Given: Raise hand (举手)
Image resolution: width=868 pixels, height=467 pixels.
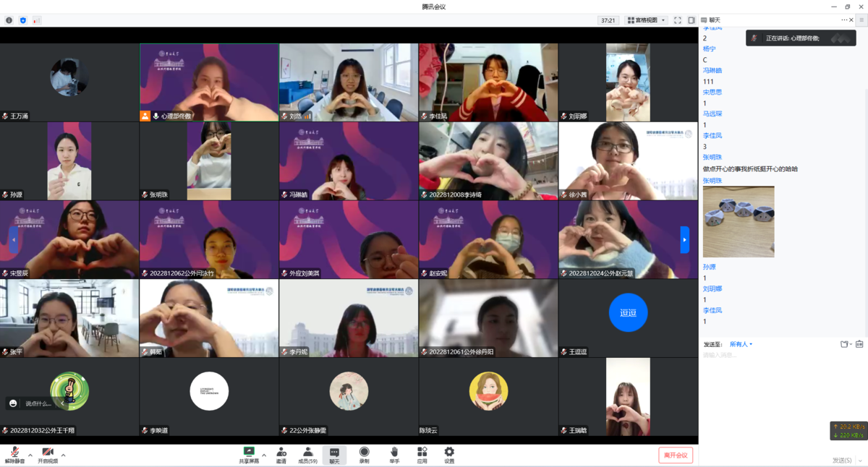Looking at the screenshot, I should [394, 455].
